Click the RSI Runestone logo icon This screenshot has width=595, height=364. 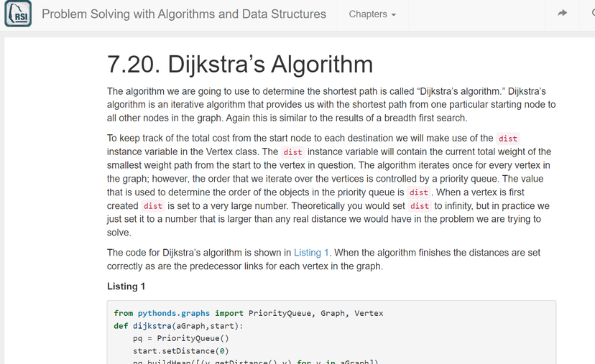18,14
